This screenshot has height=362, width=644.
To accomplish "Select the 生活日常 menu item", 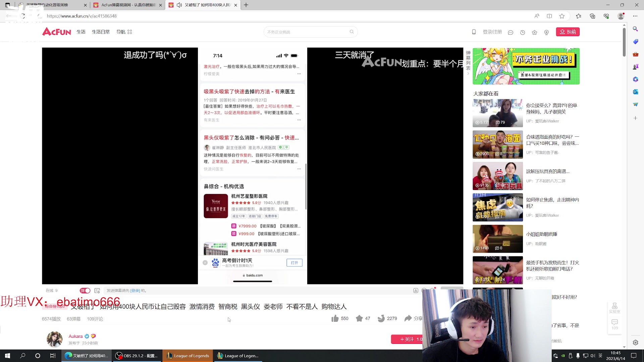I will tap(101, 32).
